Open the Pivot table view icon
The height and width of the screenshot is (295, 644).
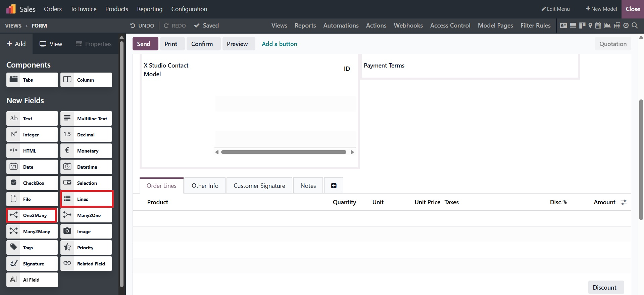(x=617, y=26)
